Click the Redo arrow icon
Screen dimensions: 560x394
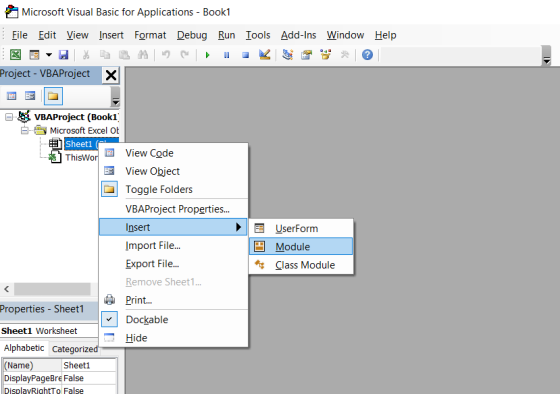[x=185, y=55]
